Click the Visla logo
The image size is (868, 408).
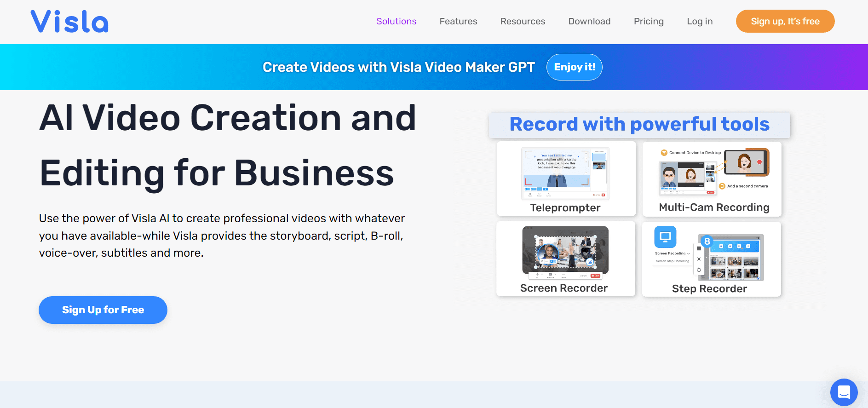pyautogui.click(x=69, y=22)
